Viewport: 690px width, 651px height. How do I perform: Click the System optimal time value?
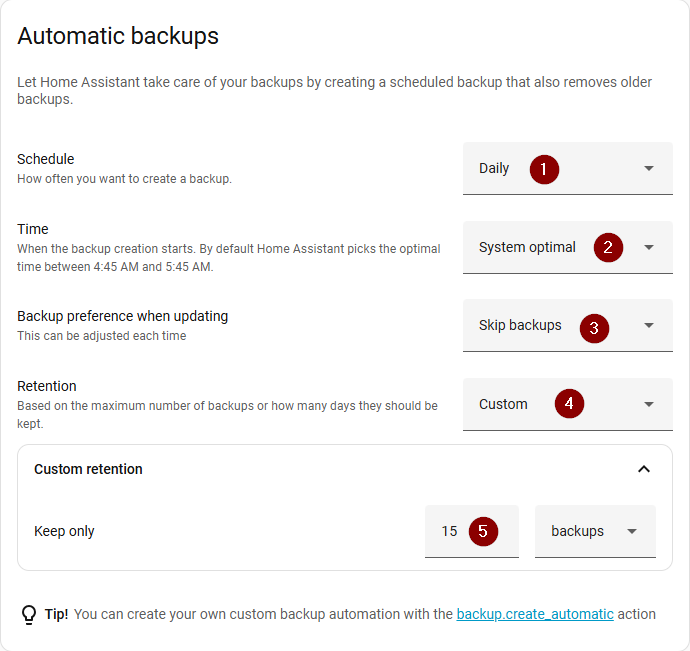tap(527, 247)
